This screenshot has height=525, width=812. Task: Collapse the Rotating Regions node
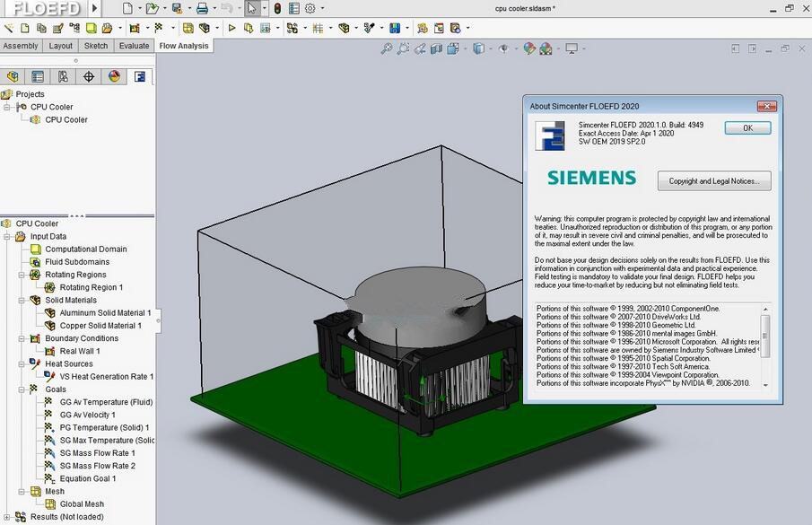click(22, 275)
